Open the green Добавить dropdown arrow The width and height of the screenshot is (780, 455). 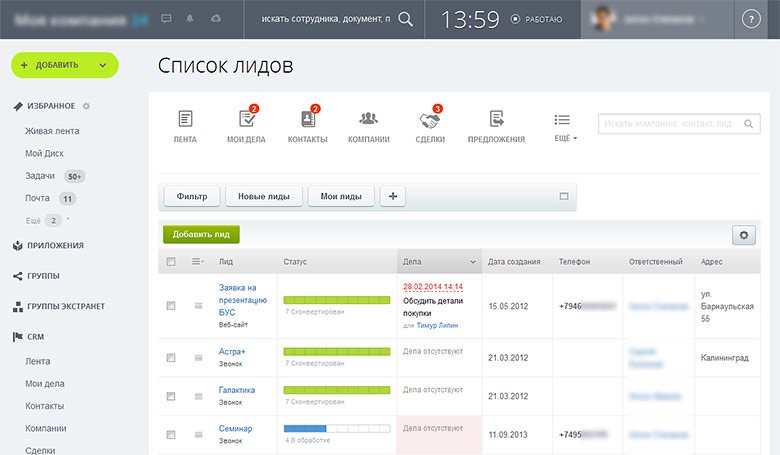click(103, 65)
